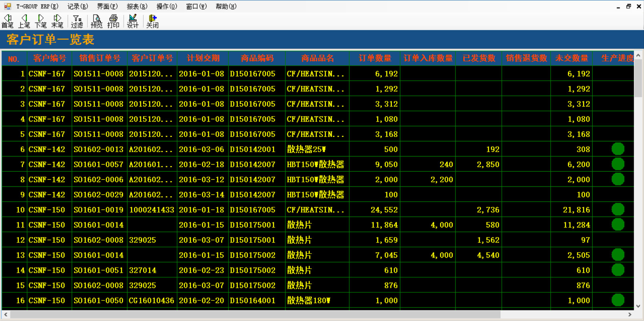Click horizontal scrollbar left arrow

pyautogui.click(x=6, y=315)
